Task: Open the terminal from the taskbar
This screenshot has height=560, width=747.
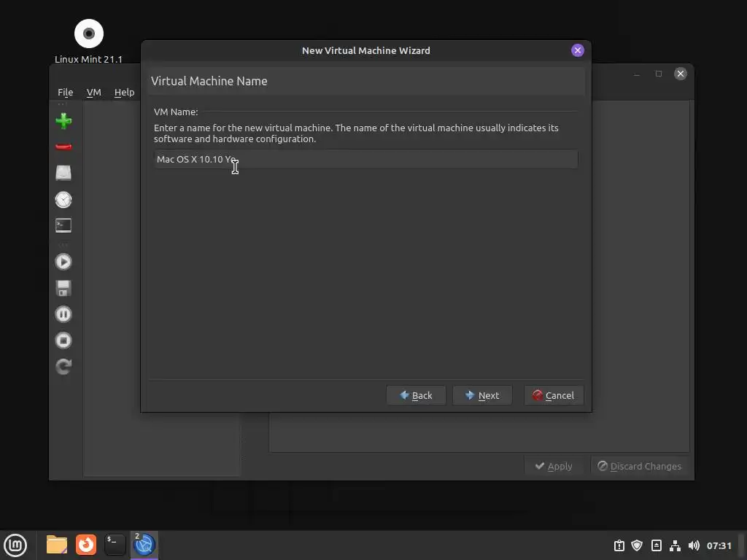Action: tap(115, 545)
